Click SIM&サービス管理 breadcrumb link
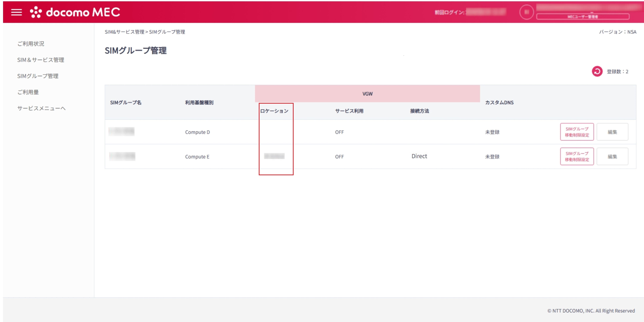Viewport: 644px width, 322px height. pyautogui.click(x=124, y=32)
